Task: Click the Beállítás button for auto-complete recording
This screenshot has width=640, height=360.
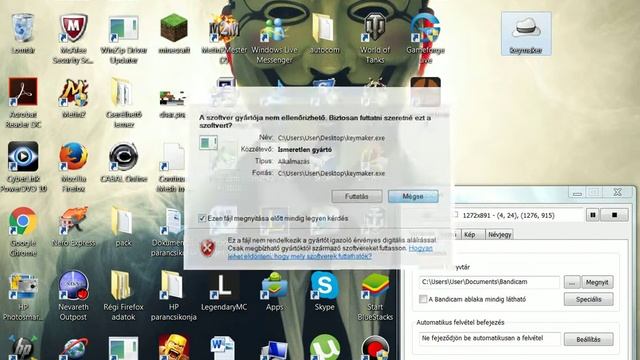Action: [589, 339]
